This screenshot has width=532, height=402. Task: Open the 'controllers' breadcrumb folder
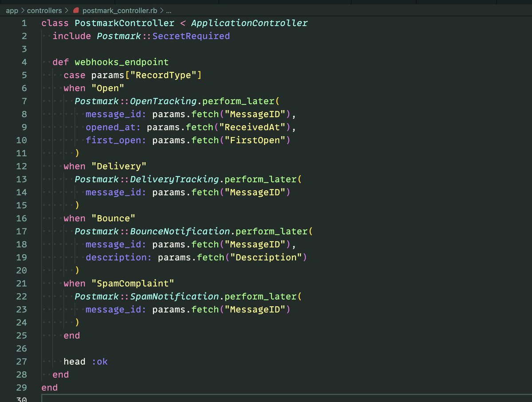[44, 11]
